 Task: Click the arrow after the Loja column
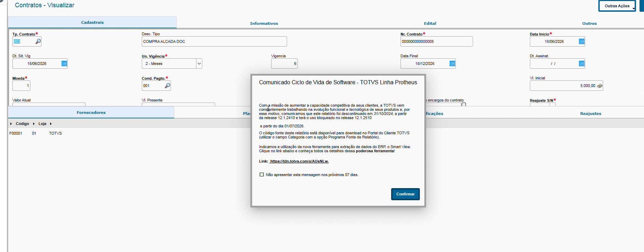(x=51, y=124)
